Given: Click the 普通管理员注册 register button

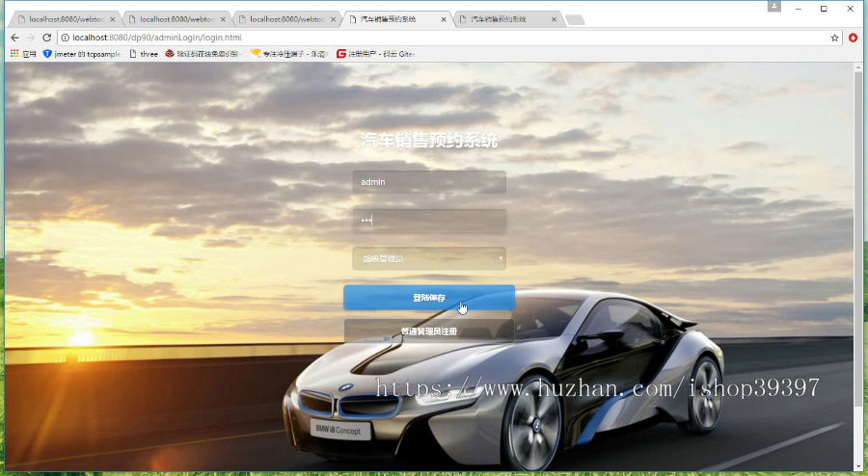Looking at the screenshot, I should pyautogui.click(x=429, y=331).
